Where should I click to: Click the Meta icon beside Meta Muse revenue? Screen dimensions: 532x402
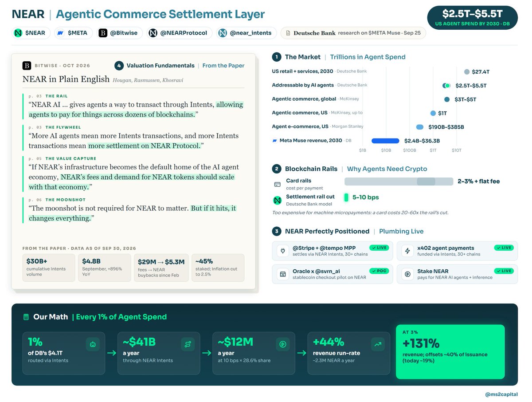coord(275,141)
